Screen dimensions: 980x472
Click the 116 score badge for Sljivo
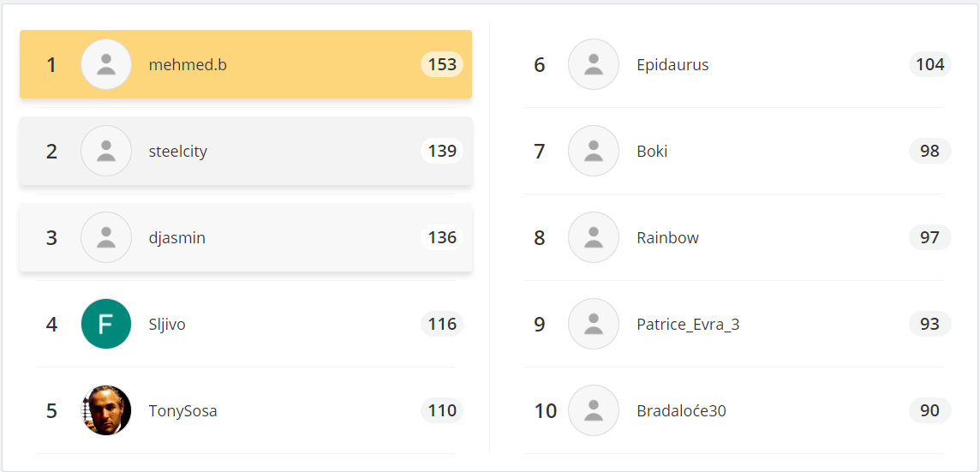[x=442, y=325]
